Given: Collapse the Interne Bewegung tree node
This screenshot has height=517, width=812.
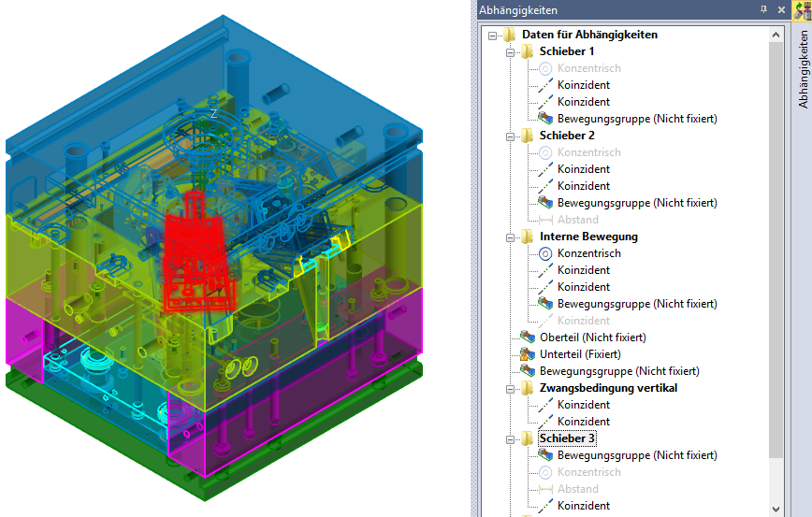Looking at the screenshot, I should pos(511,237).
